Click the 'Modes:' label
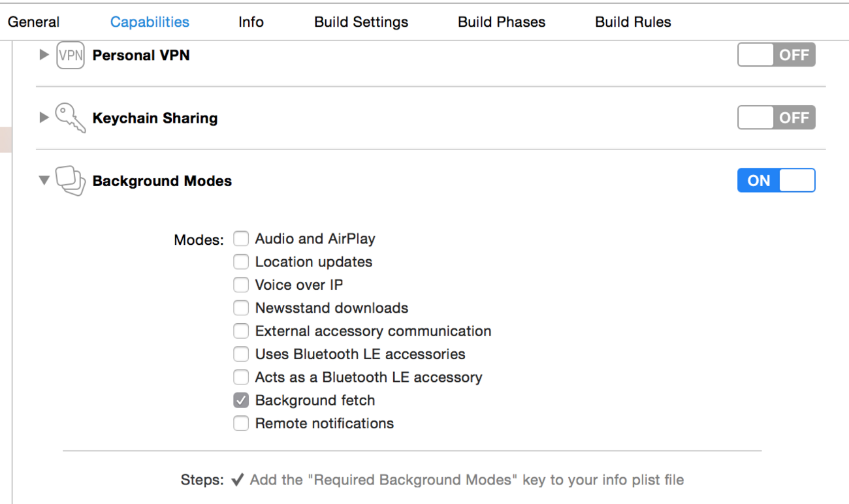The height and width of the screenshot is (504, 849). 199,240
